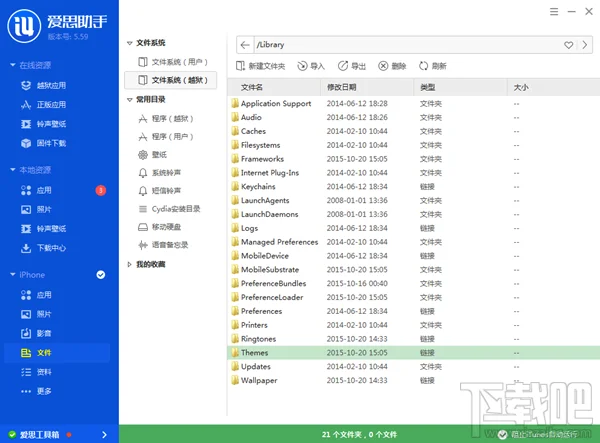Select the PreferenceLoader folder row
This screenshot has width=600, height=443.
(414, 297)
